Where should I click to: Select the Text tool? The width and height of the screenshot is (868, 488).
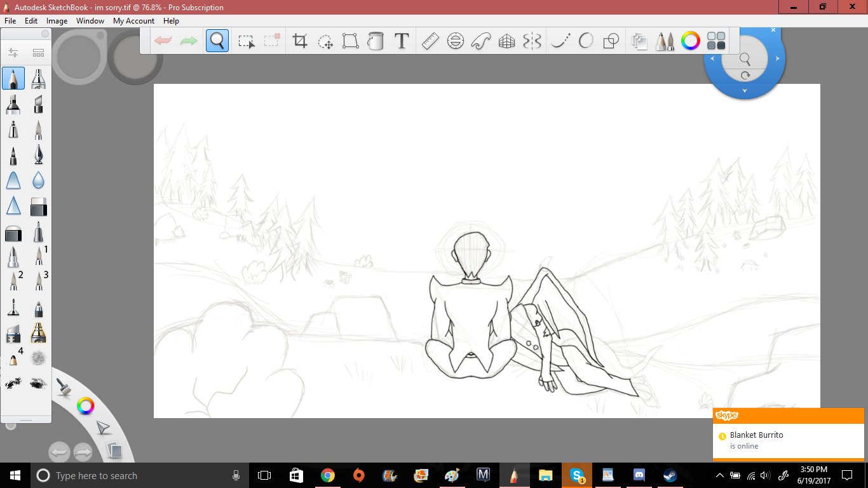401,41
